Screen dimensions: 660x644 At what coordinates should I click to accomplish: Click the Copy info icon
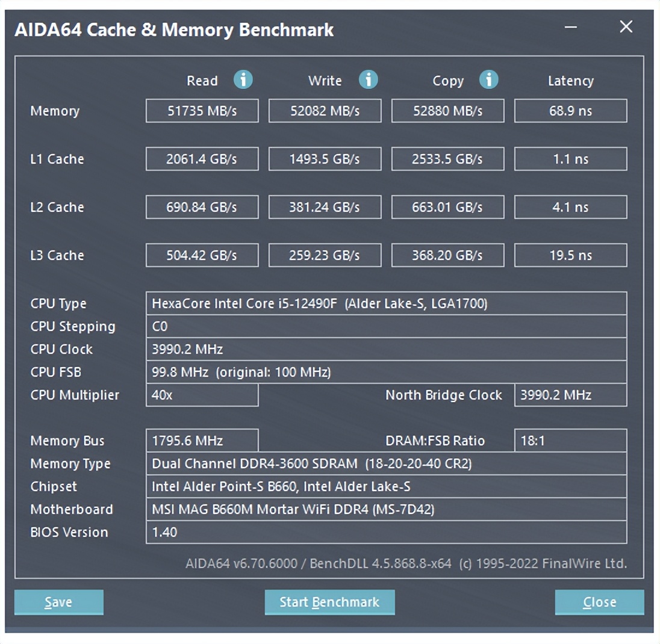click(489, 80)
